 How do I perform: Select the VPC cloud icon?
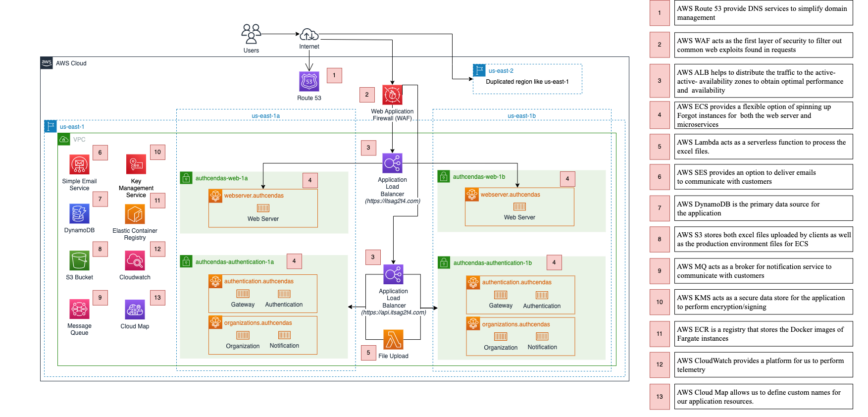click(64, 139)
